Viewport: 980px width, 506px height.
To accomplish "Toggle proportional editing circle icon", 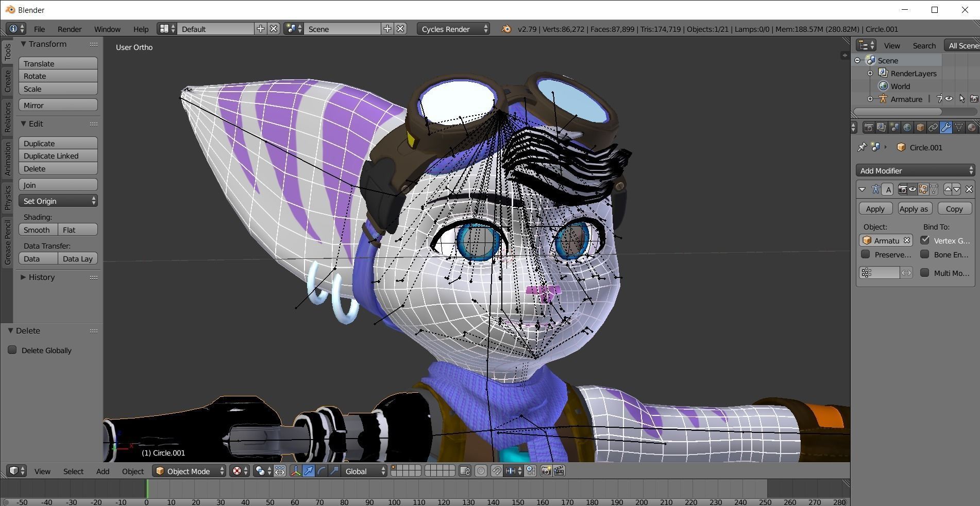I will tap(481, 471).
